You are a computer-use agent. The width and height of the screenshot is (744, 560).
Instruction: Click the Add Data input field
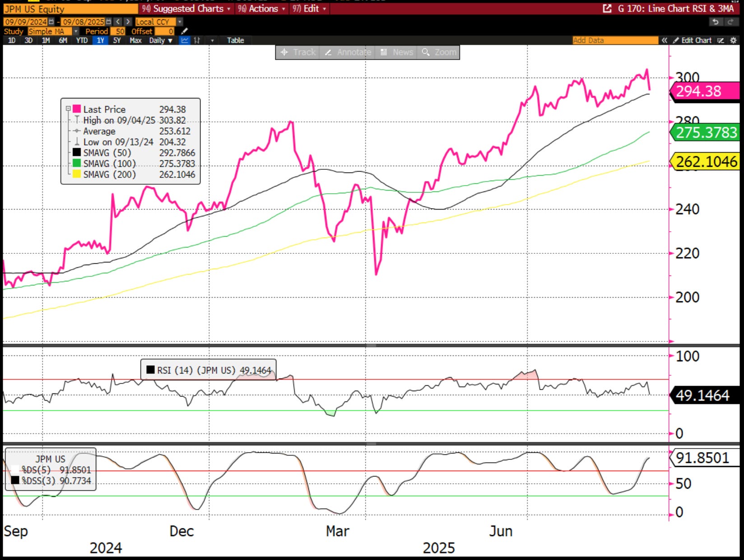tap(615, 40)
